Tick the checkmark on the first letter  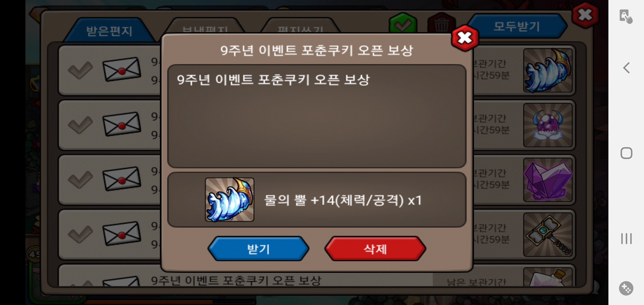(80, 70)
